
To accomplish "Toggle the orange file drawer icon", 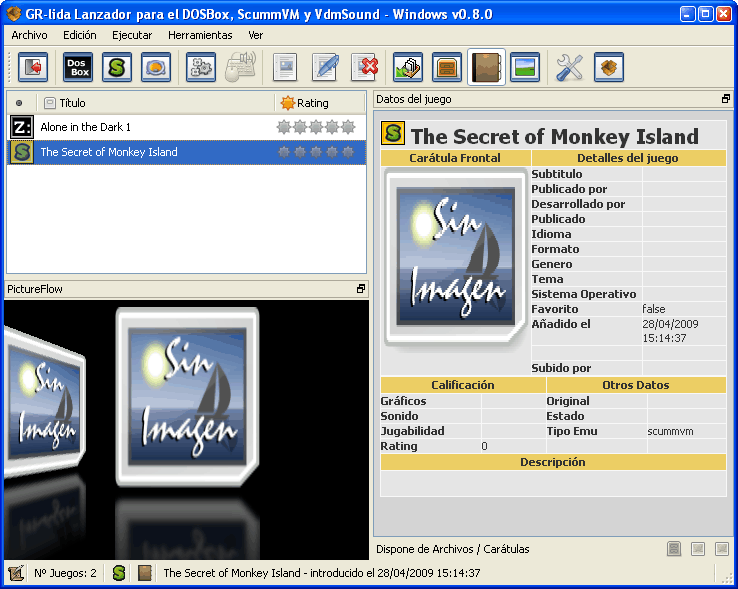I will pyautogui.click(x=447, y=67).
